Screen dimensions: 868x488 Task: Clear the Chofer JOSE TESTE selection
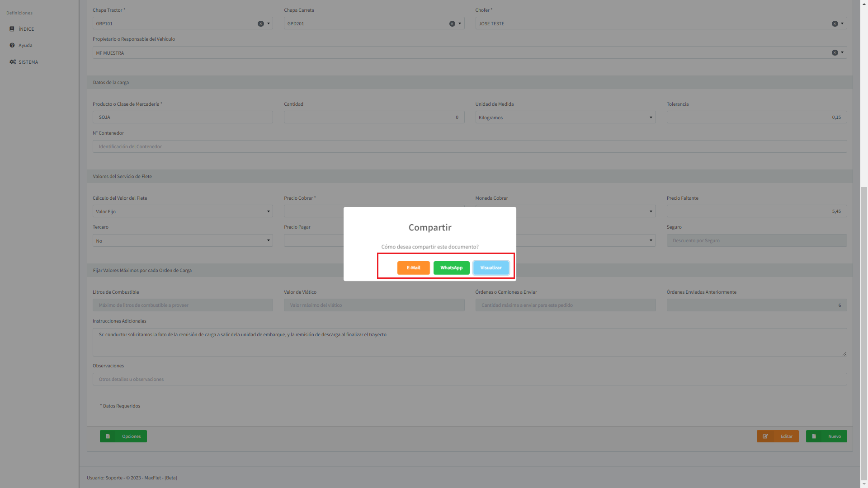[x=835, y=23]
